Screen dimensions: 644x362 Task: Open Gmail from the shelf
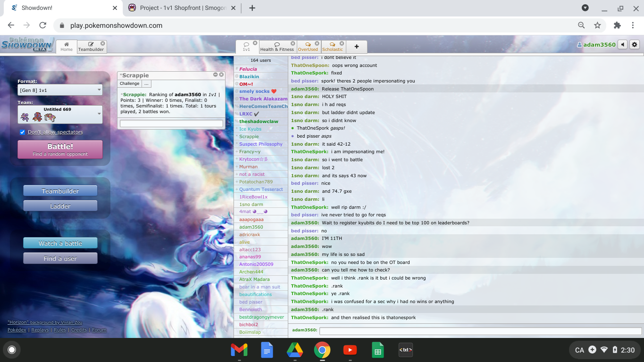pyautogui.click(x=239, y=350)
